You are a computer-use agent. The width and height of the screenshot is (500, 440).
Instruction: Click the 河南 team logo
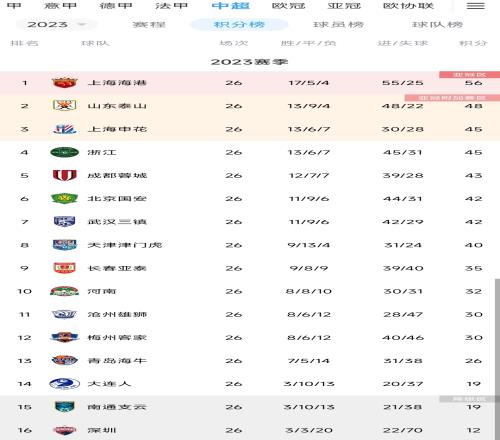[64, 291]
